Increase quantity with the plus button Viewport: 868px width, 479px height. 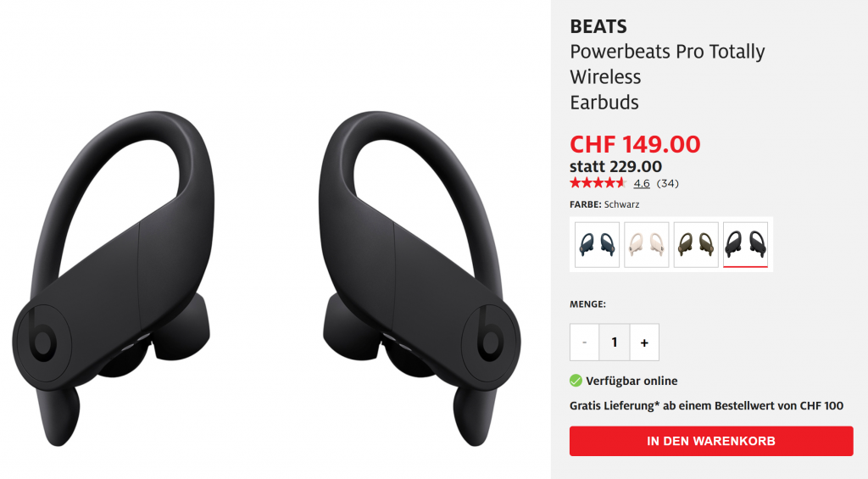click(644, 343)
